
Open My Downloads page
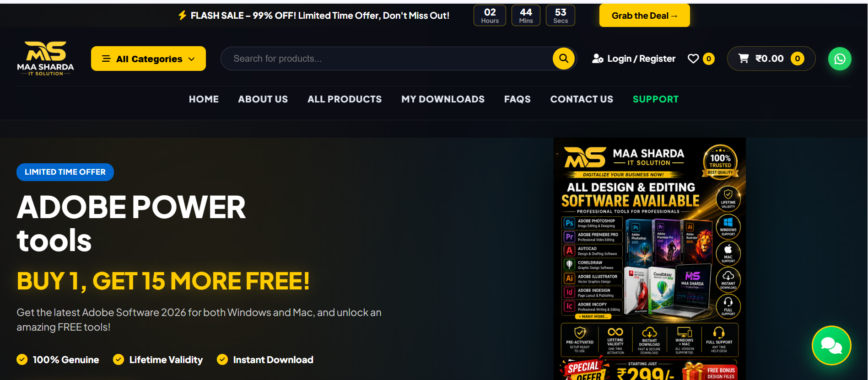pyautogui.click(x=443, y=99)
